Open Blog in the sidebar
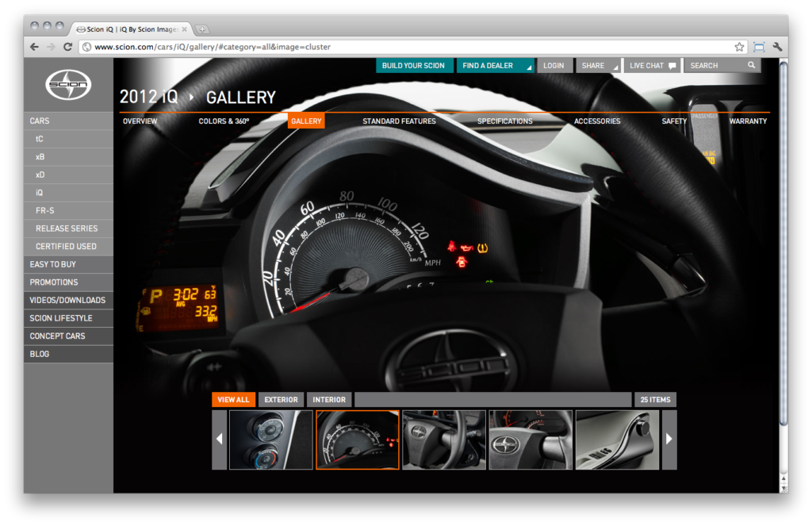Viewport: 812px width, 526px height. pyautogui.click(x=68, y=354)
